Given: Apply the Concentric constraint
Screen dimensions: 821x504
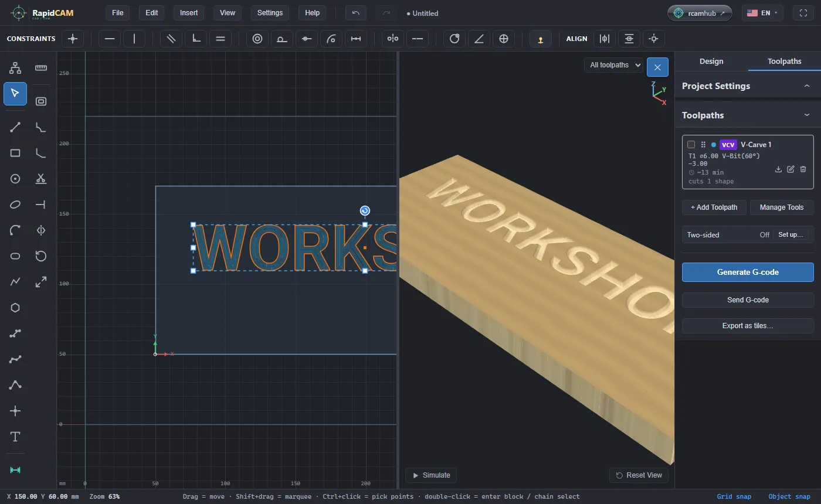Looking at the screenshot, I should pyautogui.click(x=257, y=39).
